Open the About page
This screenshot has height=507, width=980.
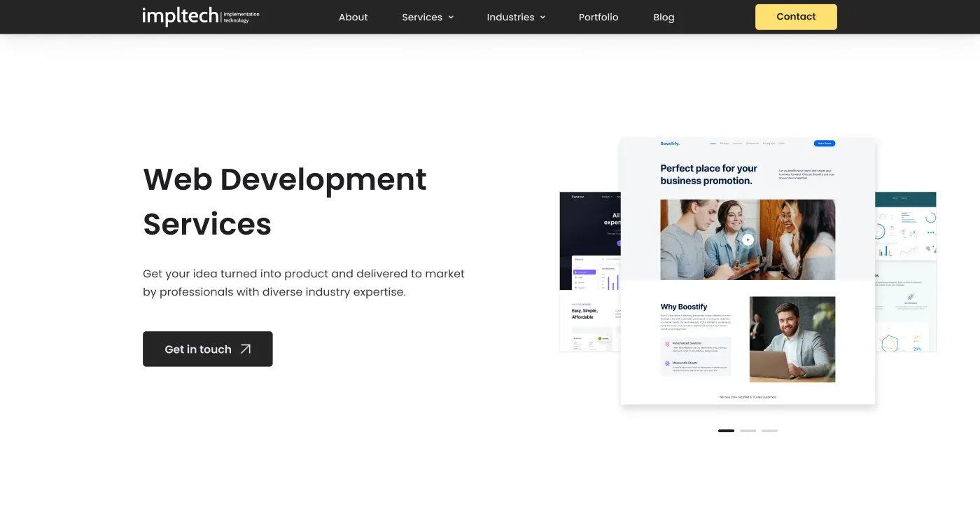pyautogui.click(x=353, y=17)
